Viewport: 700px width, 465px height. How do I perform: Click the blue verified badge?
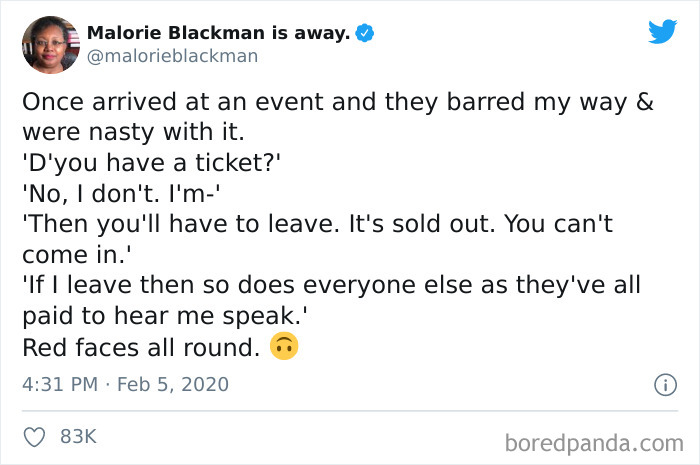366,33
